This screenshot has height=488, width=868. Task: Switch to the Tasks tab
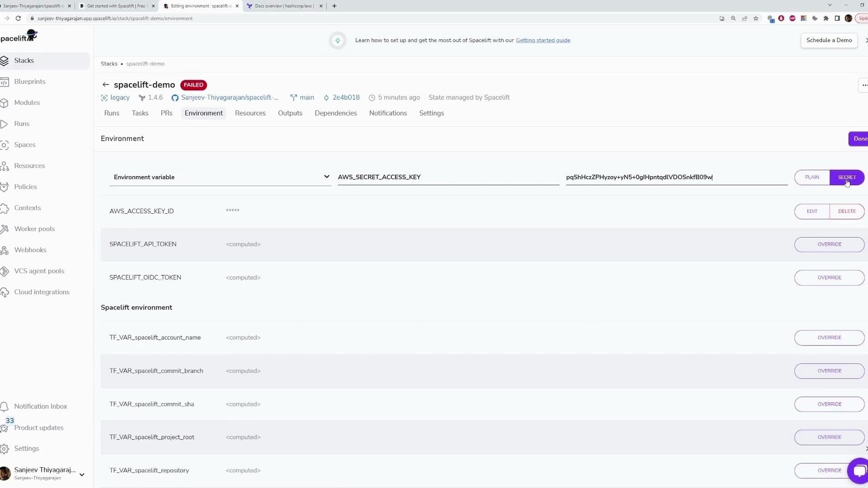pos(140,113)
